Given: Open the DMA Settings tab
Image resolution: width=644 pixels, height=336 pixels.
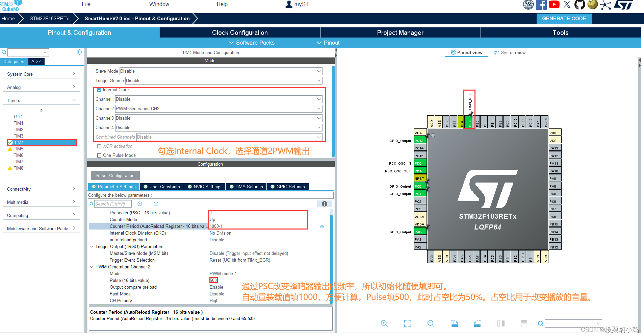Looking at the screenshot, I should click(x=246, y=187).
